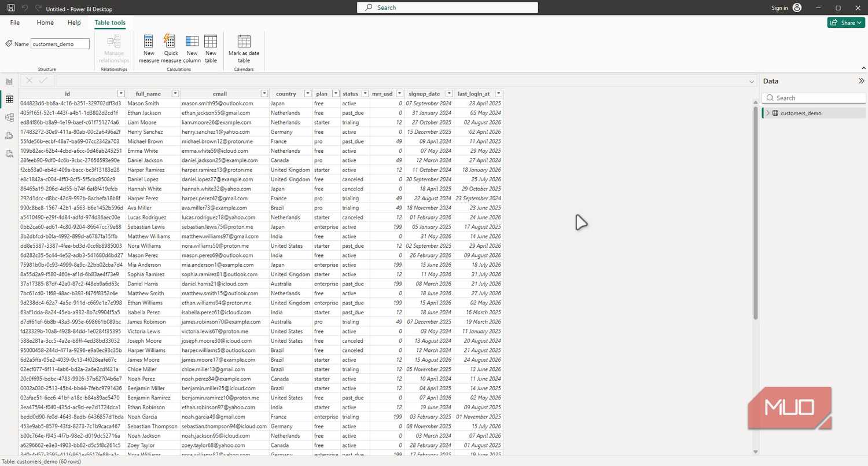Click the Redo arrow icon
The image size is (868, 466).
pyautogui.click(x=38, y=8)
